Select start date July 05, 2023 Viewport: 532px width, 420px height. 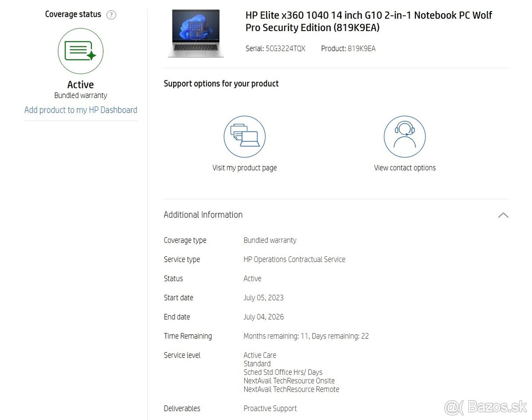263,298
